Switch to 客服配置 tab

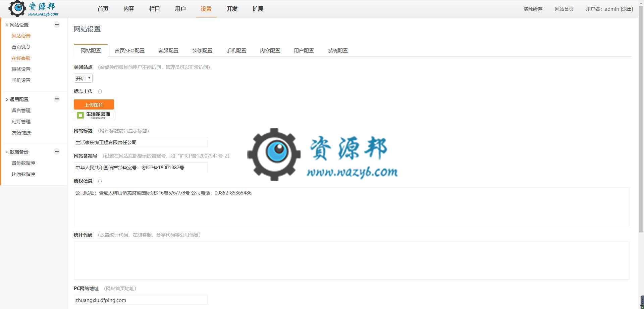pyautogui.click(x=168, y=50)
